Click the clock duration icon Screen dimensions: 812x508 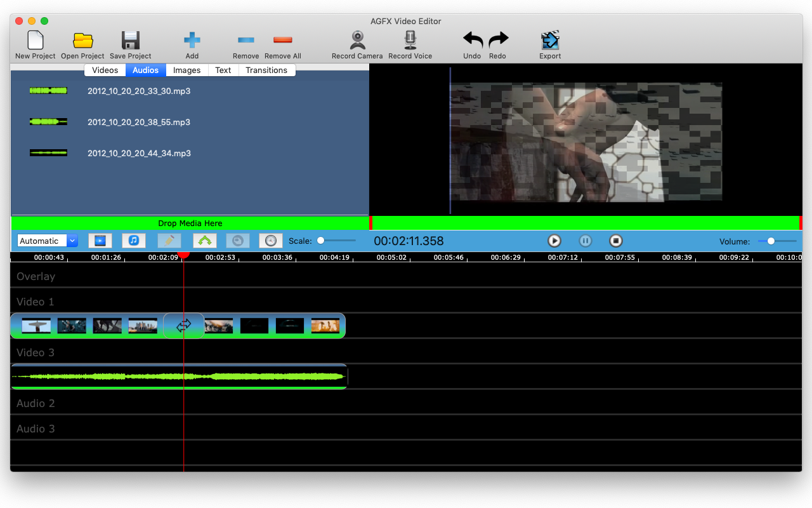pyautogui.click(x=271, y=241)
